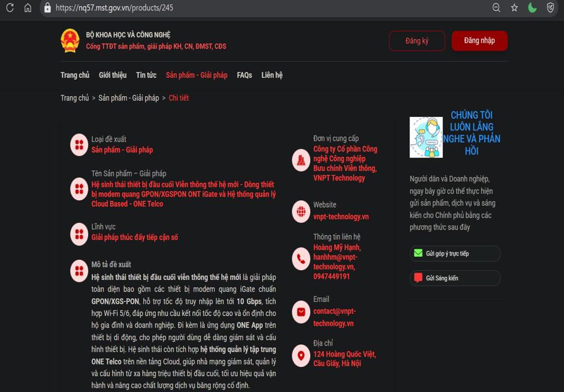The width and height of the screenshot is (564, 392).
Task: Open the Tin tức menu item
Action: tap(146, 75)
